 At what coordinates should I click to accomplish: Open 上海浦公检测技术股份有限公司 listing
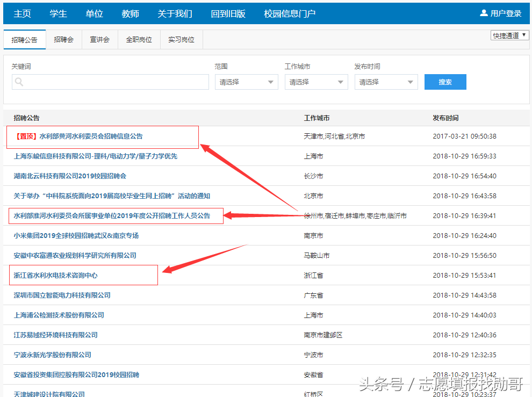click(x=59, y=315)
